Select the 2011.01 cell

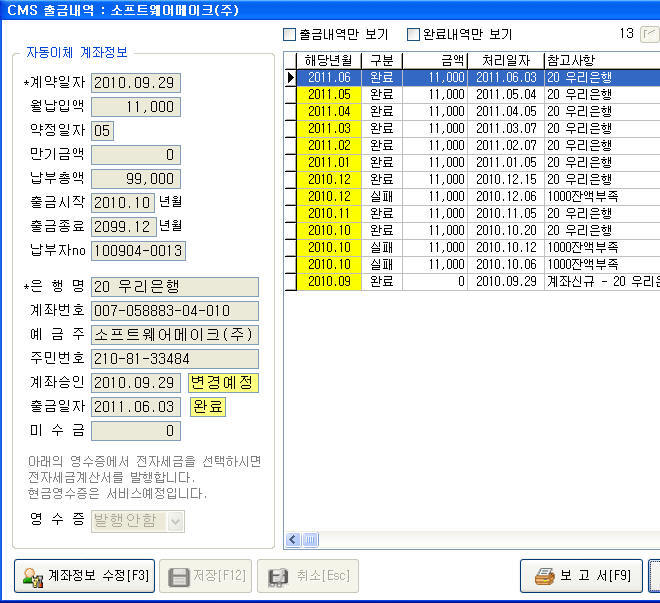pos(329,163)
